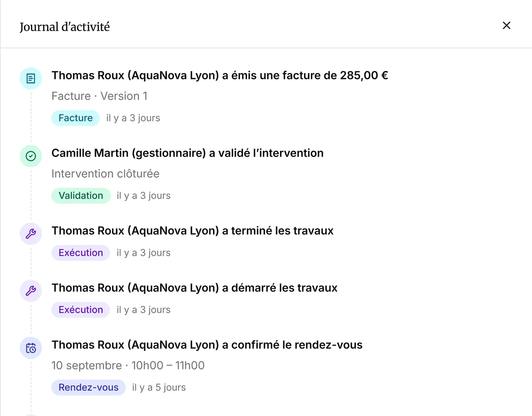Click the calendar clock appointment icon
The width and height of the screenshot is (532, 416).
tap(31, 348)
